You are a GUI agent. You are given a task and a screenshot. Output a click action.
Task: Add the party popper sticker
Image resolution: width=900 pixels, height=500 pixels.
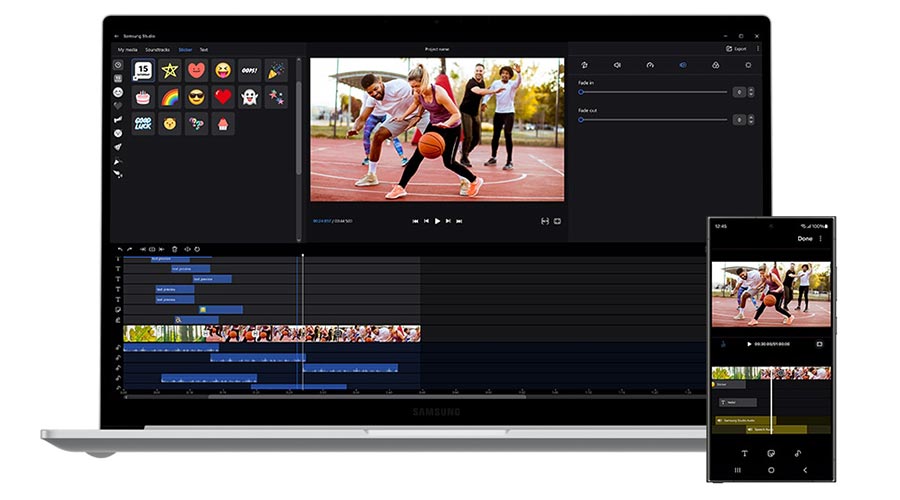276,71
